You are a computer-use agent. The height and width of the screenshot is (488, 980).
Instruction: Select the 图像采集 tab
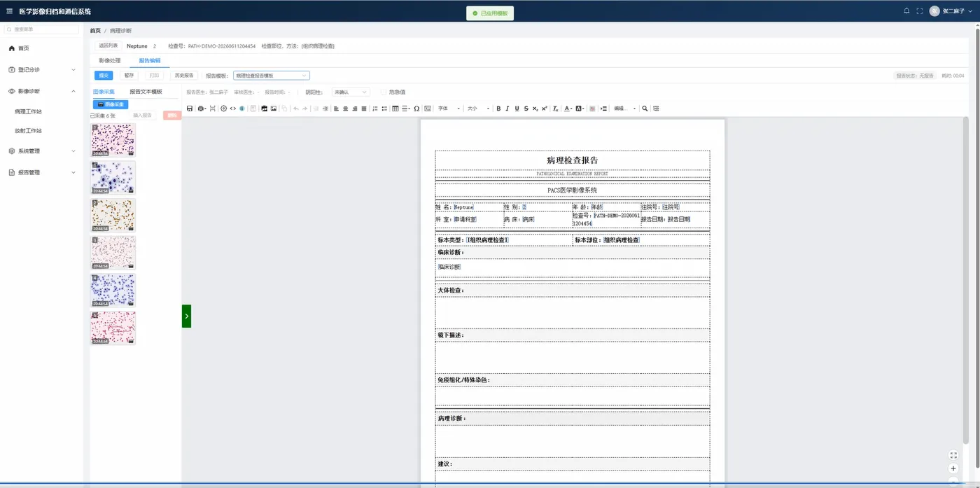click(104, 92)
